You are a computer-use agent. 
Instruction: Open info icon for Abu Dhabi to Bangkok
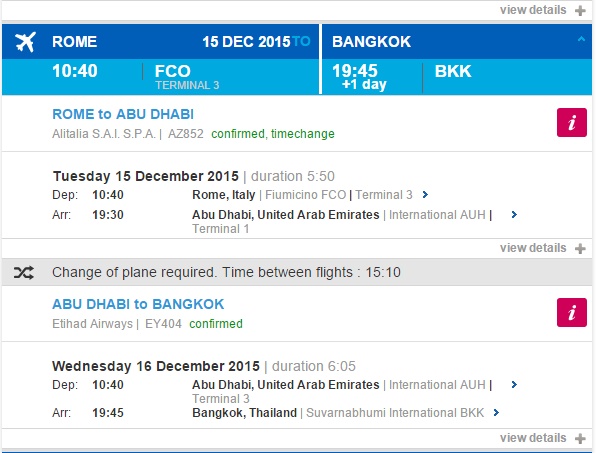point(571,312)
